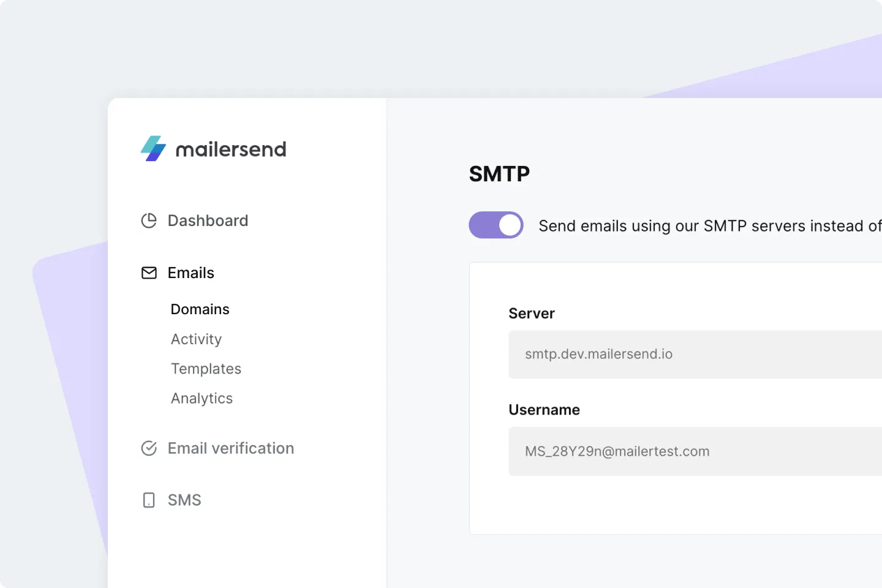Click the MailerSend lightning logo icon
Viewport: 882px width, 588px height.
click(x=153, y=148)
